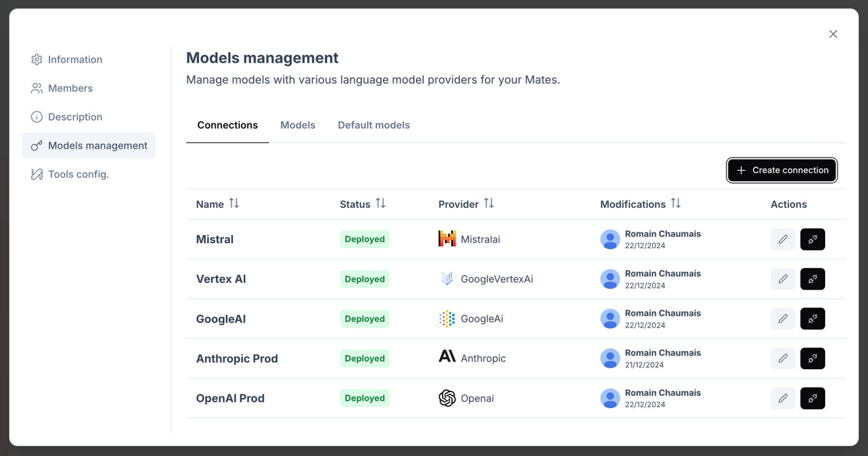Open Members in the sidebar
The image size is (868, 456).
click(x=70, y=88)
